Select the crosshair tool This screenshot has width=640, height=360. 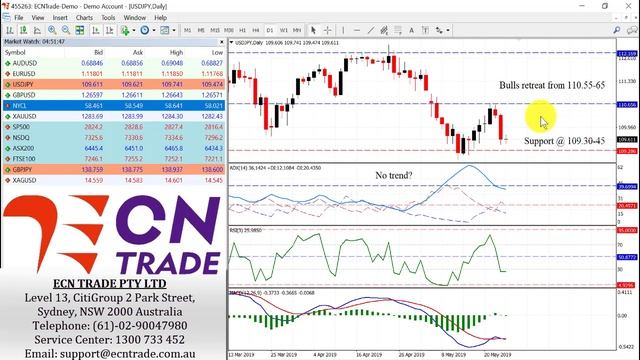[x=327, y=30]
